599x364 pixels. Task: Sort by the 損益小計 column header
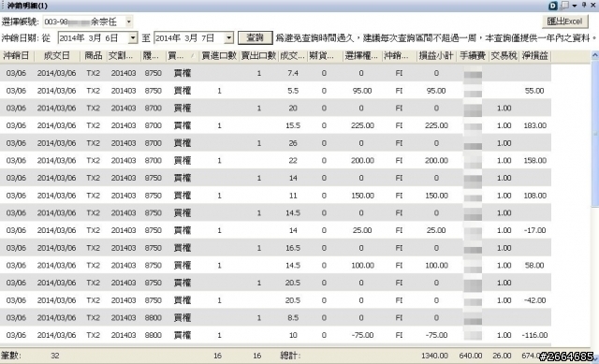coord(436,56)
